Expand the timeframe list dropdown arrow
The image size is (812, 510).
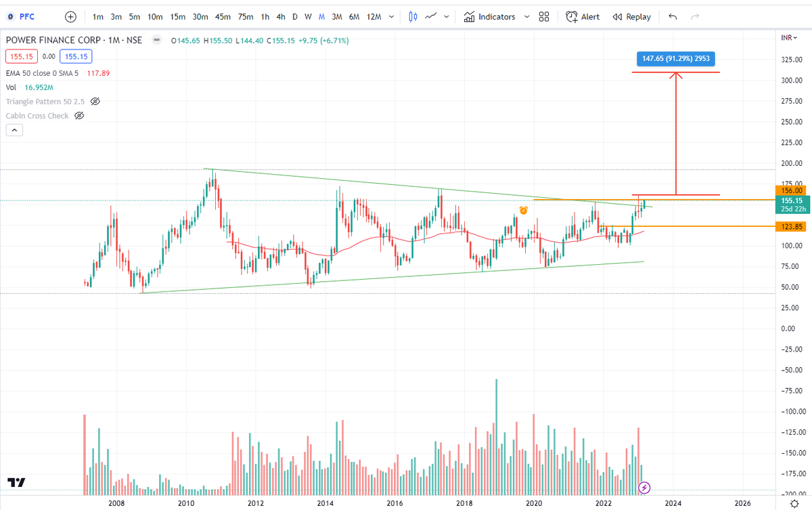click(x=392, y=16)
